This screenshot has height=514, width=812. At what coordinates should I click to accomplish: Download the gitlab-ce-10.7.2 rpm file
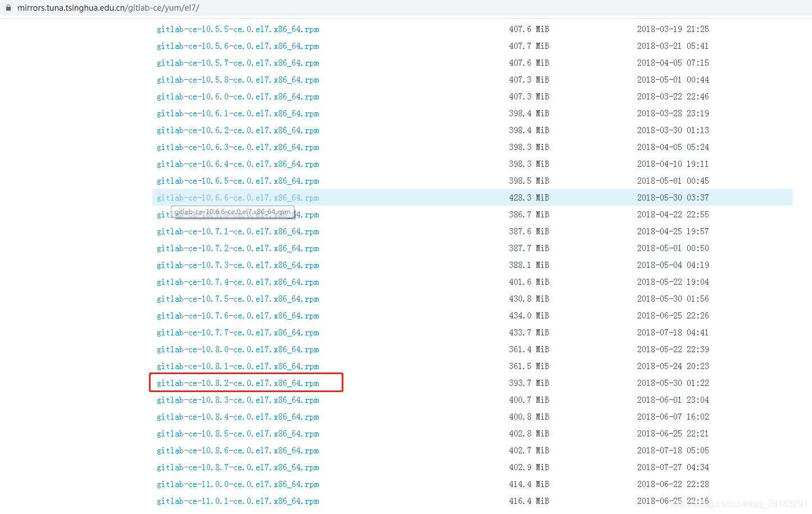tap(238, 248)
